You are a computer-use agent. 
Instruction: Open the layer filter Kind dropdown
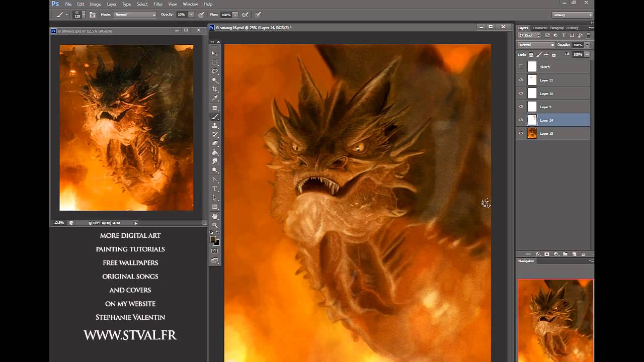(x=529, y=35)
